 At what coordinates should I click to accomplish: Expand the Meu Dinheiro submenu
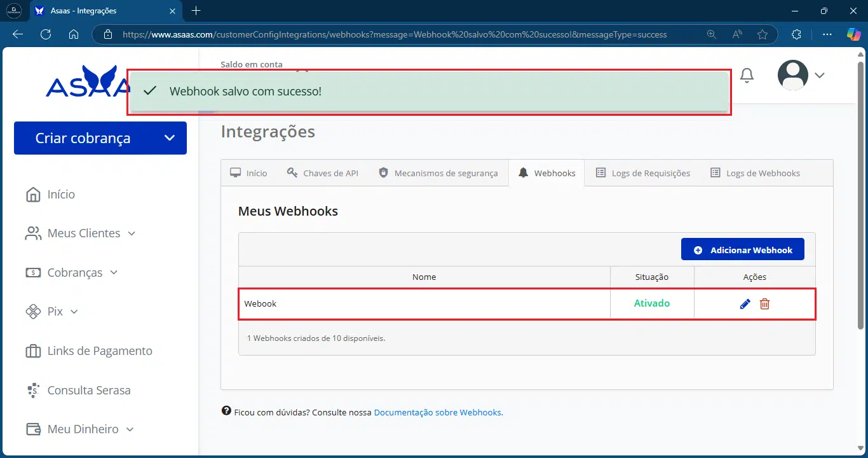(x=130, y=429)
